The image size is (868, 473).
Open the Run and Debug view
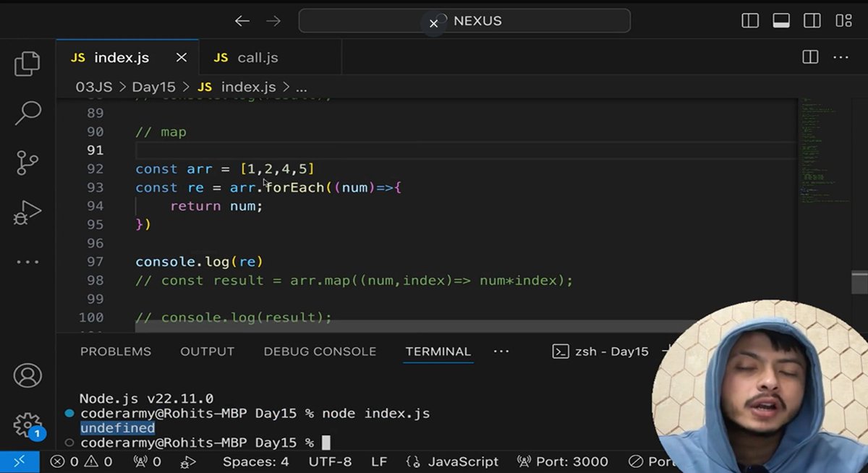[x=27, y=213]
